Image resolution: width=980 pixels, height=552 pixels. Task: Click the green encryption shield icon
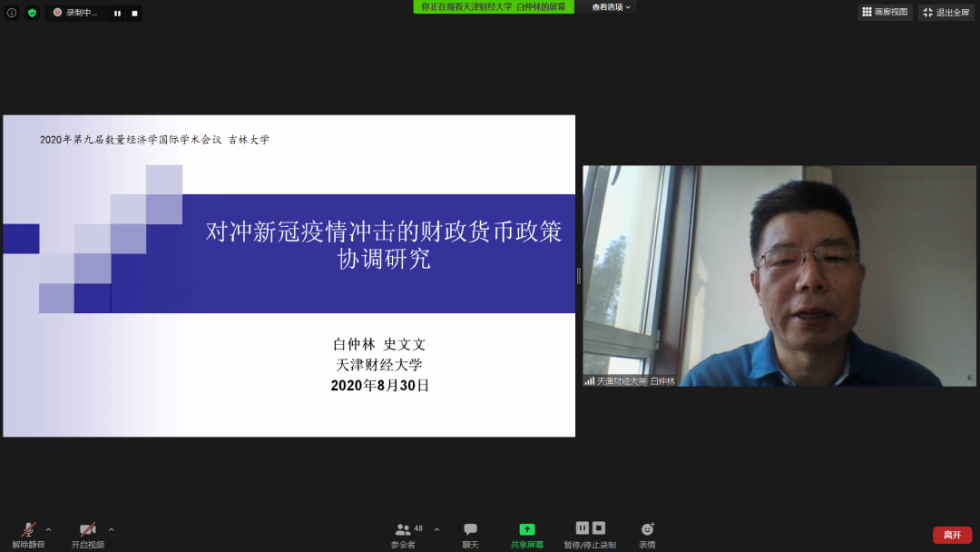coord(33,13)
